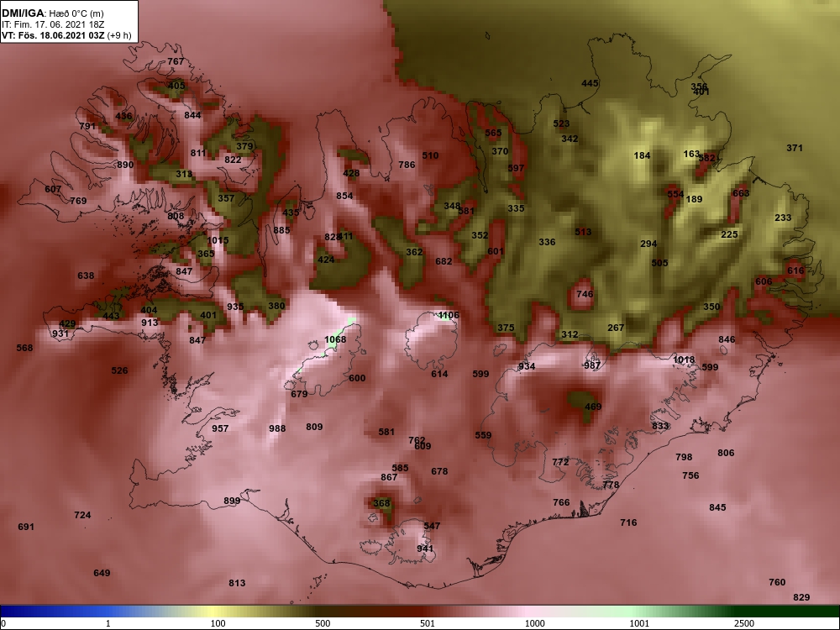Click the map value 829

[x=801, y=598]
